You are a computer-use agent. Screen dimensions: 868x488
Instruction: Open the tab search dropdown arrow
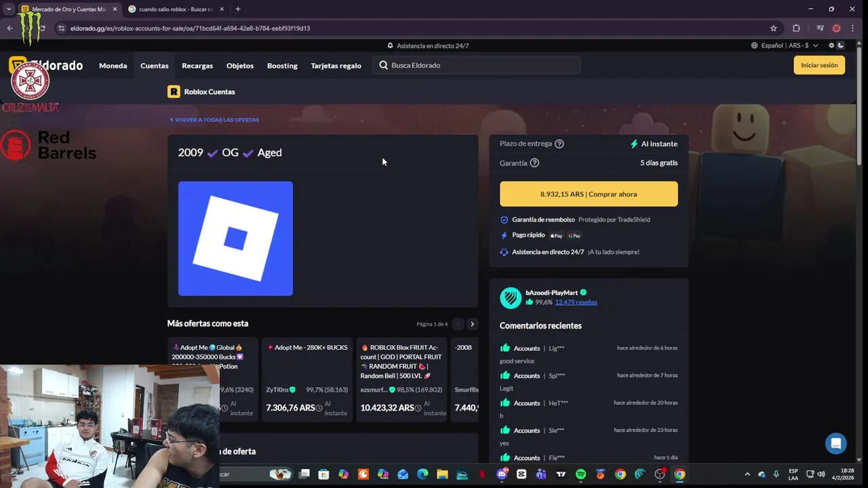(x=9, y=9)
